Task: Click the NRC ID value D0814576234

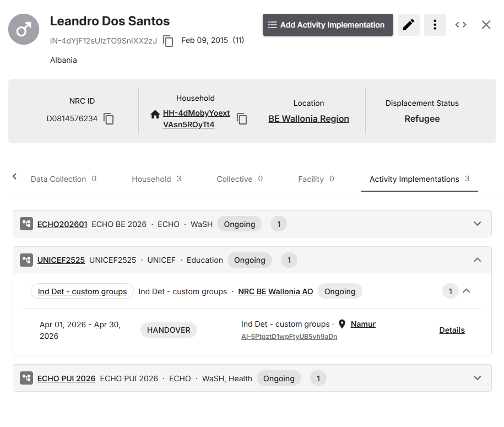Action: click(72, 118)
